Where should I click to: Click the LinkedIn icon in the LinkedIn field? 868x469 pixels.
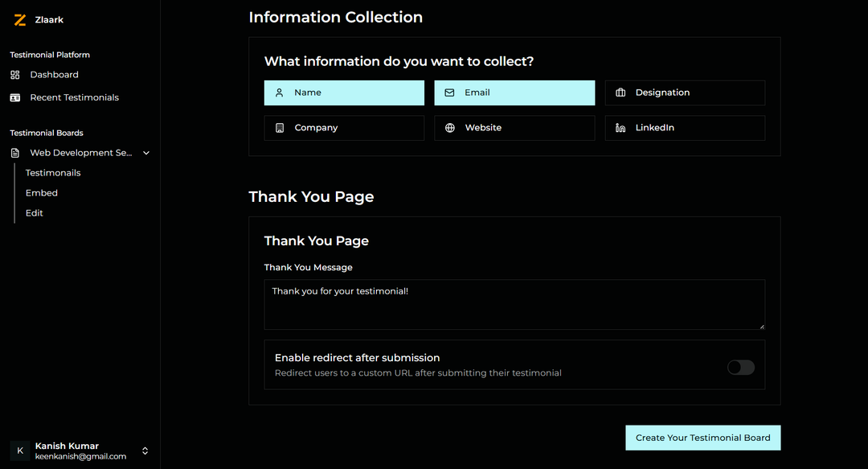620,127
